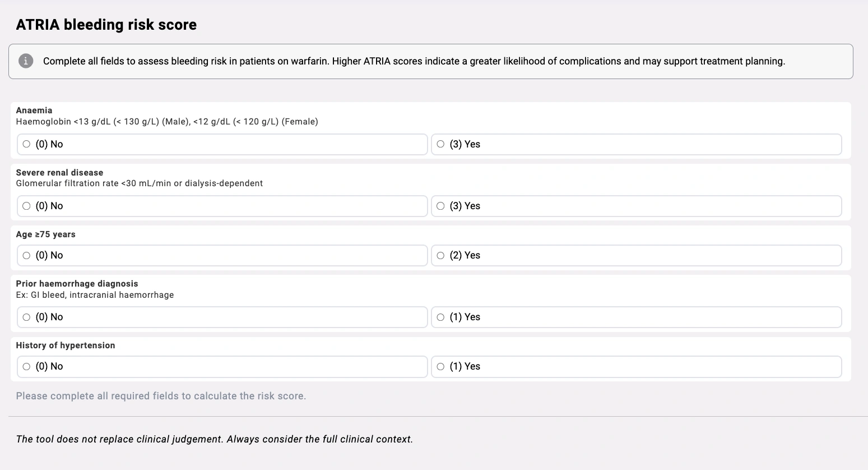Click the Age ≥75 years heading

(46, 234)
